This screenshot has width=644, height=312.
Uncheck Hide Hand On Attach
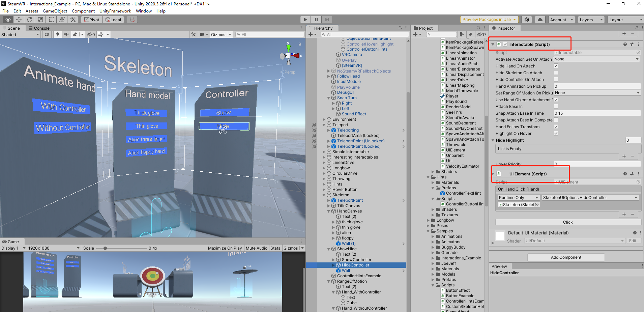point(556,66)
